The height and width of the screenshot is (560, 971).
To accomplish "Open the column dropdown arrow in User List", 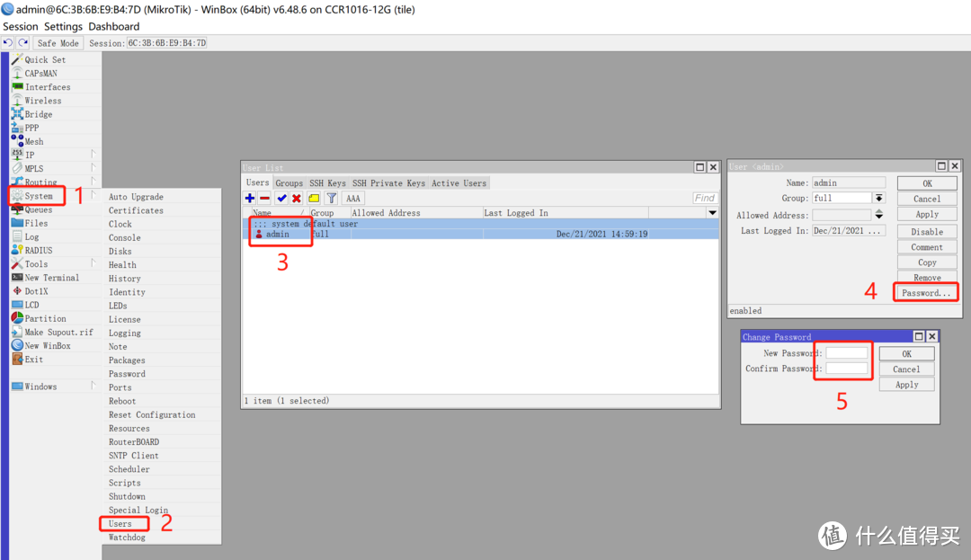I will [x=712, y=213].
